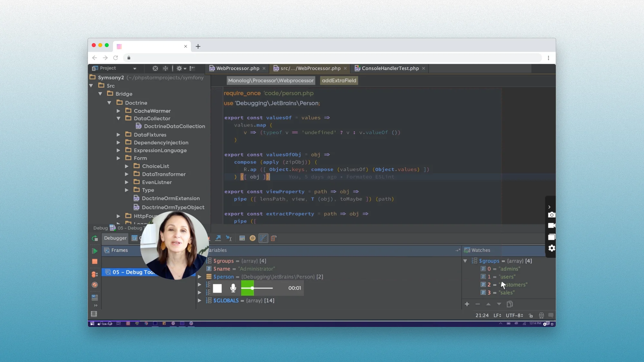Collapse the $groups watch array
This screenshot has height=362, width=644.
point(465,261)
